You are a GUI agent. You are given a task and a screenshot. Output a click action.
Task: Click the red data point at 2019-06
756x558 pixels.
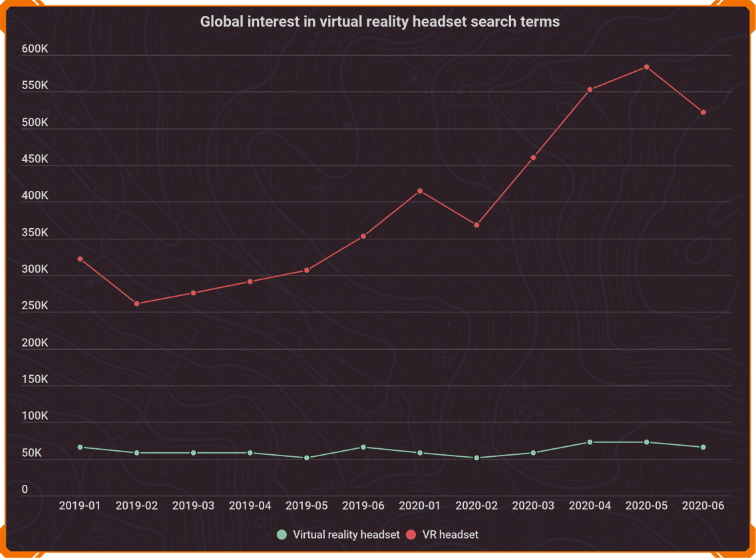tap(363, 236)
